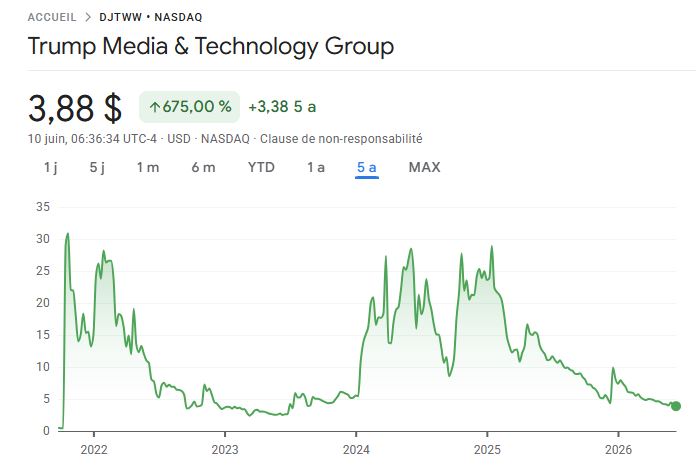Click the green 675,00 % change badge
Image resolution: width=696 pixels, height=475 pixels.
[x=190, y=107]
